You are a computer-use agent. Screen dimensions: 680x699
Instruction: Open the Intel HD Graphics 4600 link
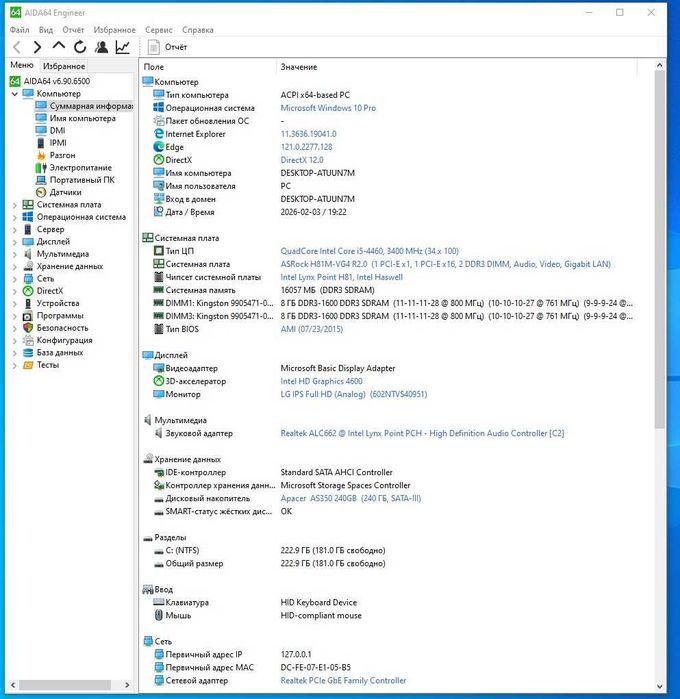321,381
